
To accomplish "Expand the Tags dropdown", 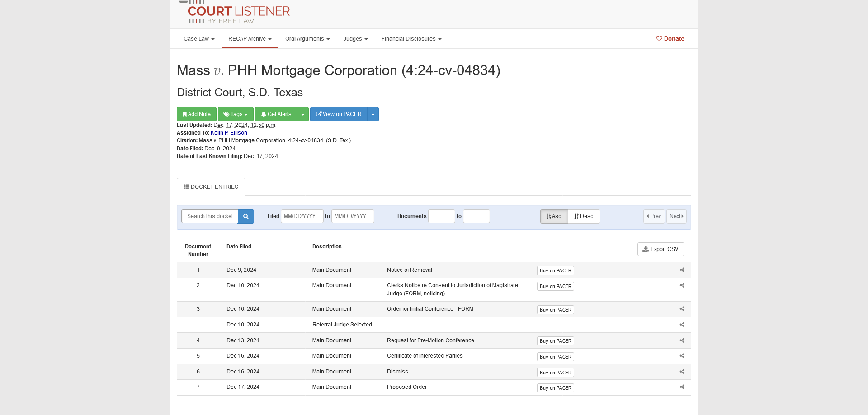I will tap(236, 114).
